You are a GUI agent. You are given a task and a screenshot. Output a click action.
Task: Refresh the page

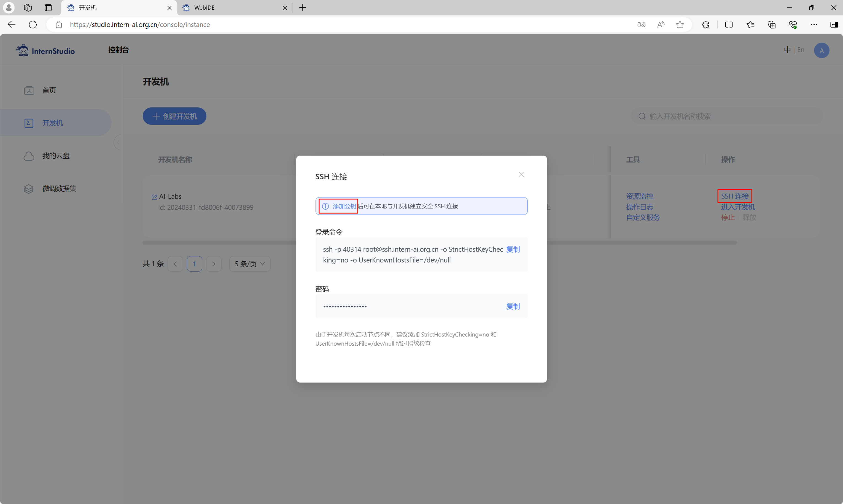pos(33,25)
